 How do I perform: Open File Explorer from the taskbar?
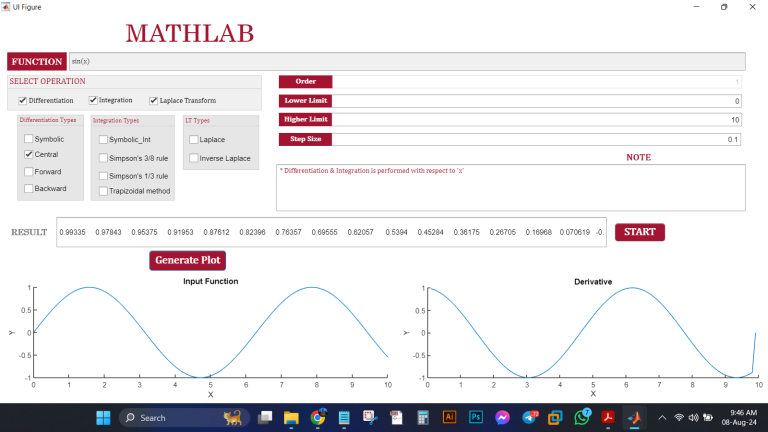(x=292, y=417)
